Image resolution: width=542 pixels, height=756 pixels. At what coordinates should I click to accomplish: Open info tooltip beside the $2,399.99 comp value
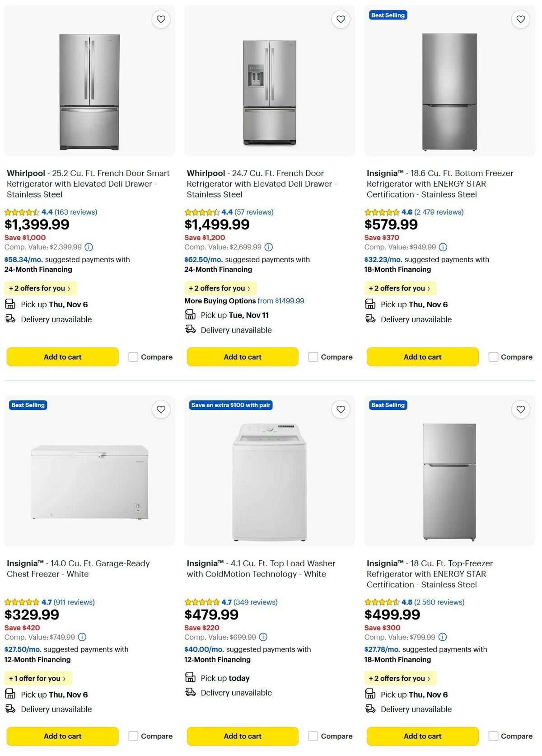tap(89, 247)
